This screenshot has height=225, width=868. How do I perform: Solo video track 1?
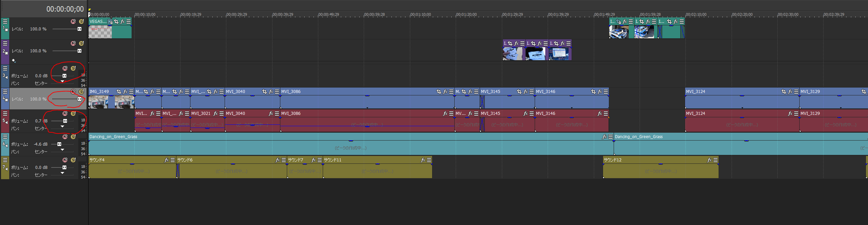point(81,22)
